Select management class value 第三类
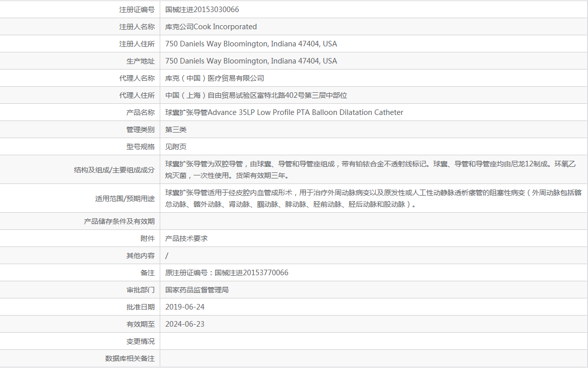 click(176, 130)
